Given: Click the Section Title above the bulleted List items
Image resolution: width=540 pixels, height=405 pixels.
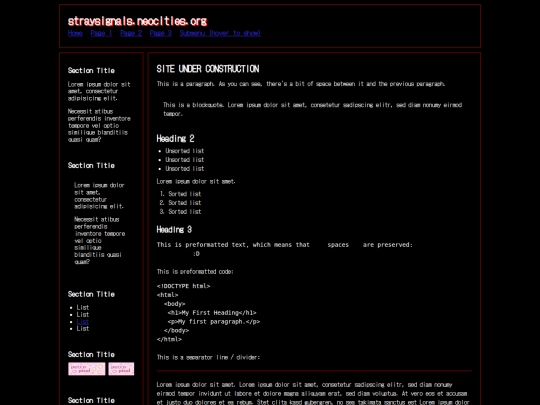Looking at the screenshot, I should [91, 294].
